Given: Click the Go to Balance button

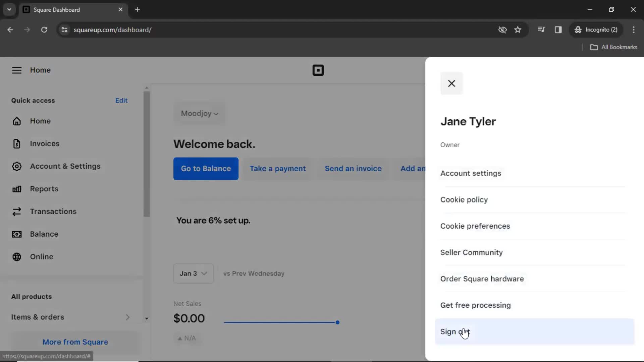Looking at the screenshot, I should [206, 169].
